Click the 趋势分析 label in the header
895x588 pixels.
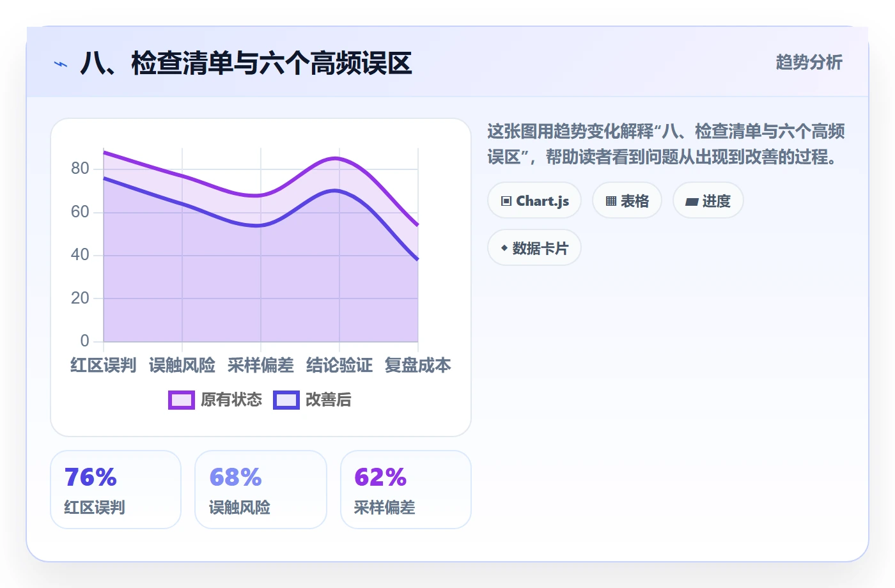pos(809,62)
